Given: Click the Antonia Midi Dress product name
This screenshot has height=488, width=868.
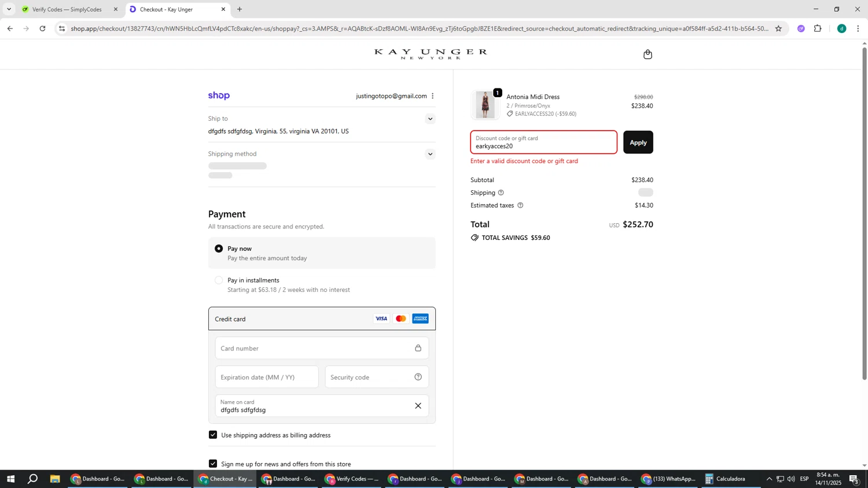Looking at the screenshot, I should pyautogui.click(x=533, y=97).
